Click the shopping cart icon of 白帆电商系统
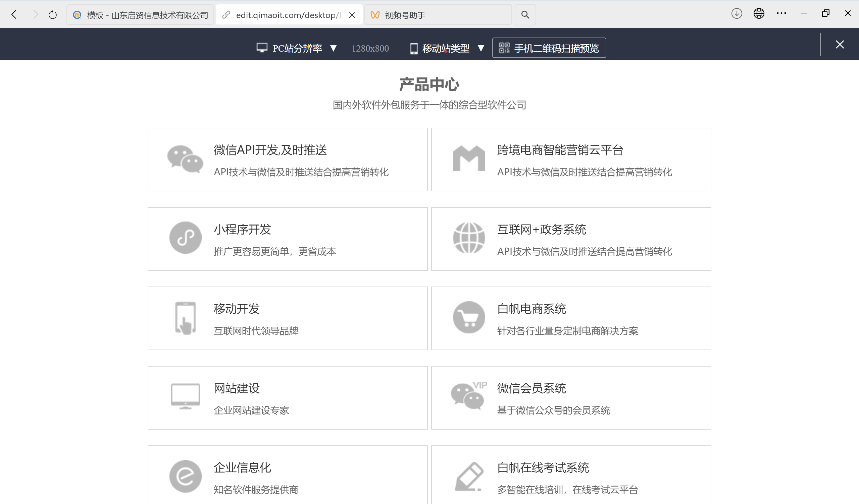Viewport: 859px width, 504px height. pyautogui.click(x=469, y=317)
